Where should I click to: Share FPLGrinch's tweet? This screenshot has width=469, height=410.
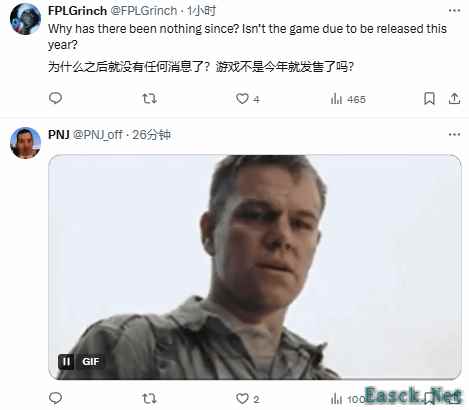point(454,99)
